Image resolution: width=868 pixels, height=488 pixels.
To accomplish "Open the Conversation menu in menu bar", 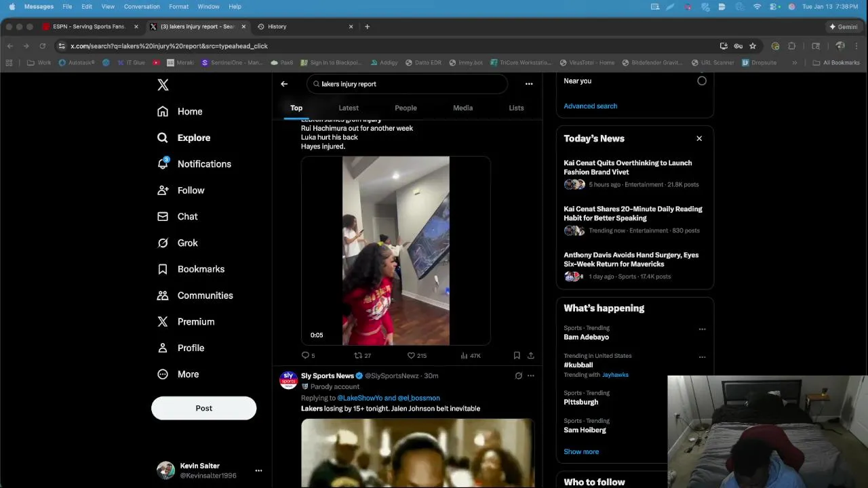I will point(142,6).
